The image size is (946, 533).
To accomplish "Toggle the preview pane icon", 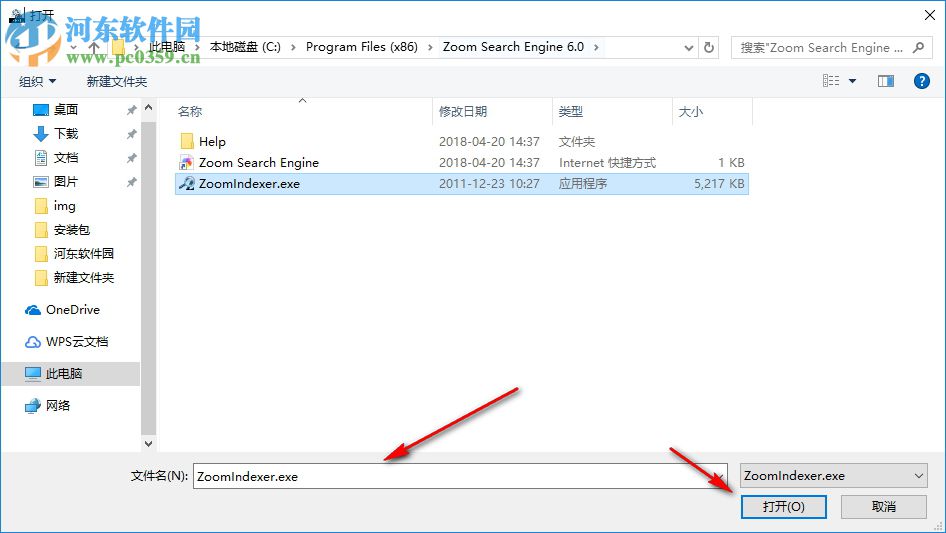I will (x=886, y=81).
